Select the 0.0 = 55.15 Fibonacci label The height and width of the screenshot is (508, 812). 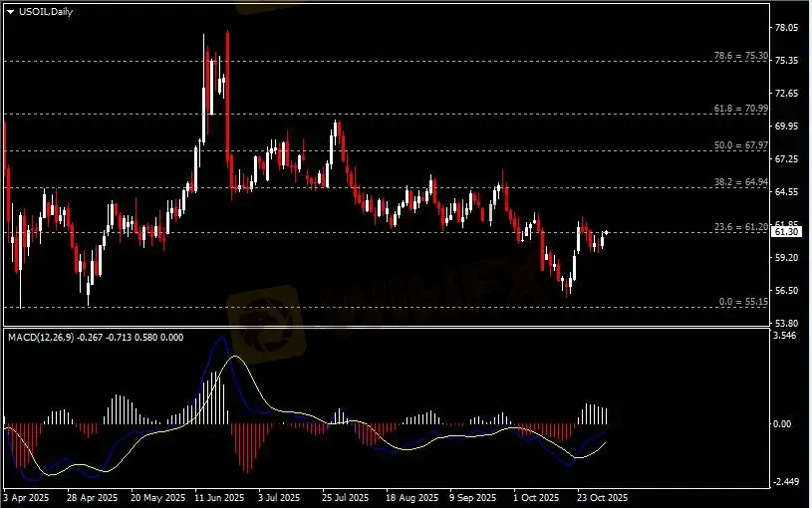coord(743,302)
